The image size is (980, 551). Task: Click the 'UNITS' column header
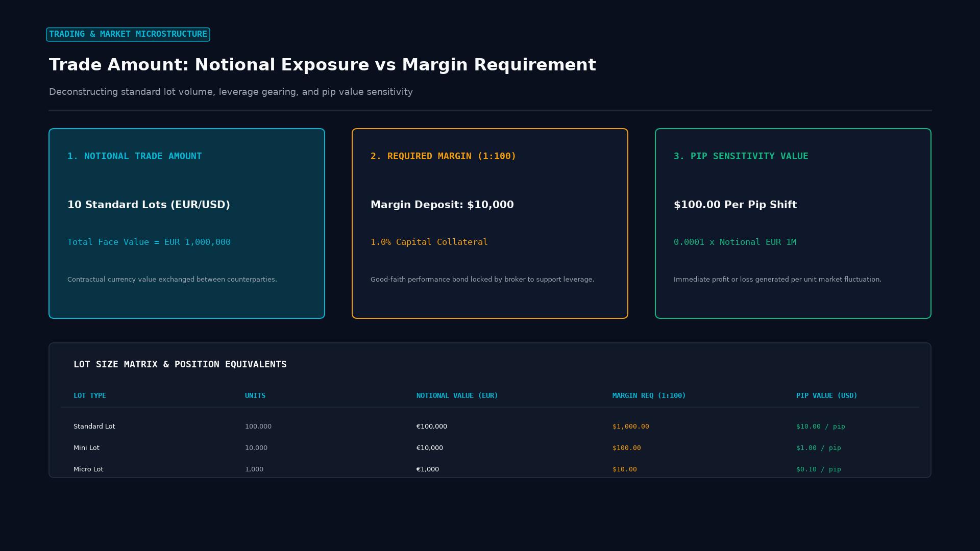[255, 395]
